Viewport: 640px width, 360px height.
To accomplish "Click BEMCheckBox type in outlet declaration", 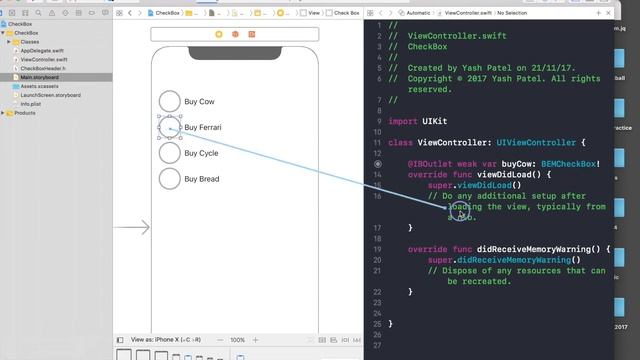I will (x=568, y=164).
